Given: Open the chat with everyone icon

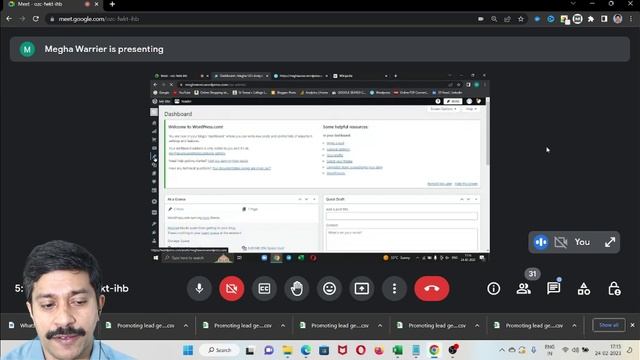Looking at the screenshot, I should pyautogui.click(x=553, y=289).
